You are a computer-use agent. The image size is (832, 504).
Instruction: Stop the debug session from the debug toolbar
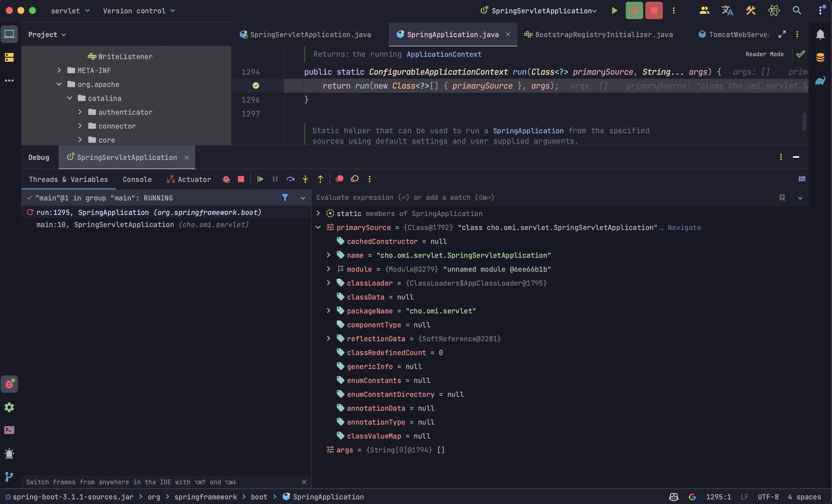[x=241, y=179]
